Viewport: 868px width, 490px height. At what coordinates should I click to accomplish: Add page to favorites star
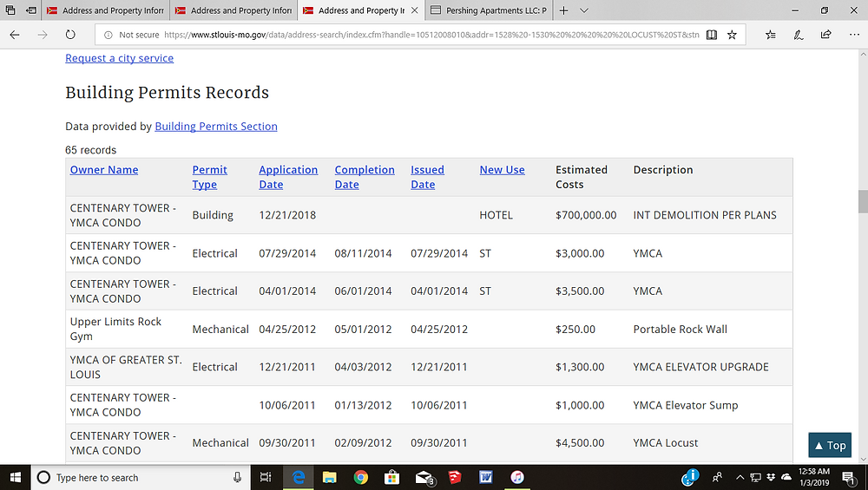click(x=732, y=35)
